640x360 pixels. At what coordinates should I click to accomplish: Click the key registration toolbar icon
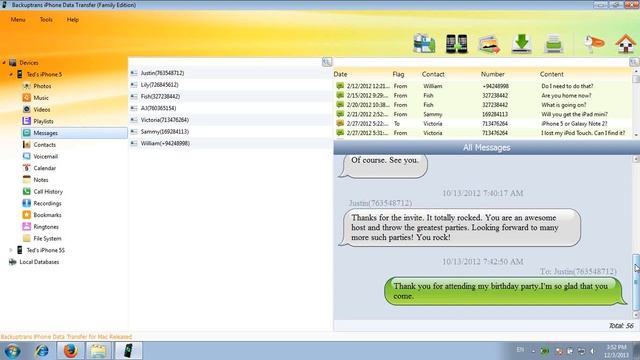593,44
